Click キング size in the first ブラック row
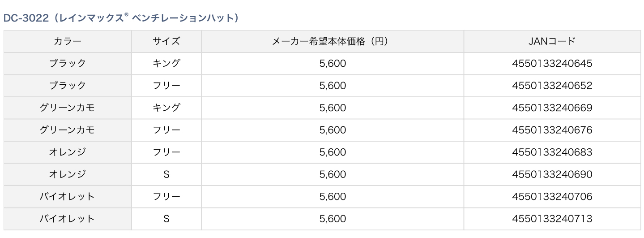 [166, 63]
